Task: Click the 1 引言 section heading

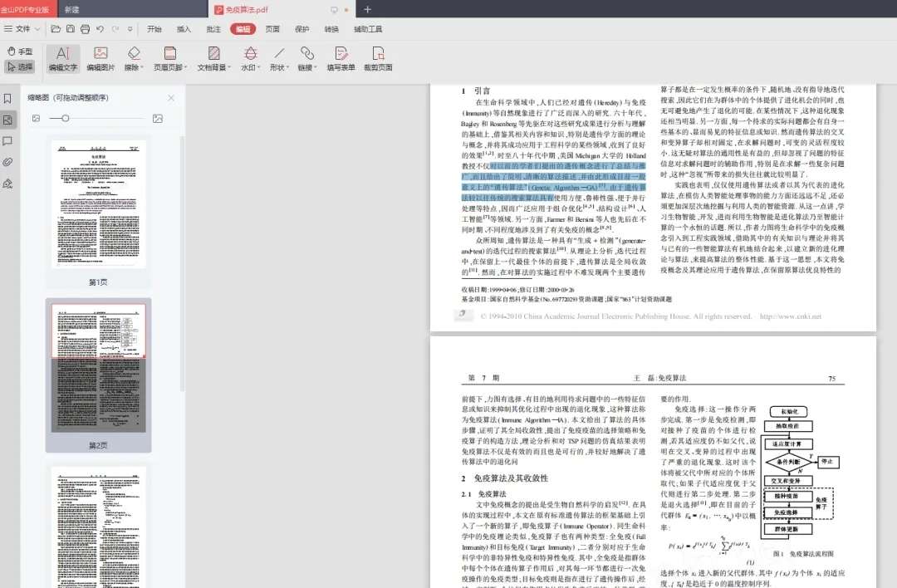Action: (x=476, y=91)
